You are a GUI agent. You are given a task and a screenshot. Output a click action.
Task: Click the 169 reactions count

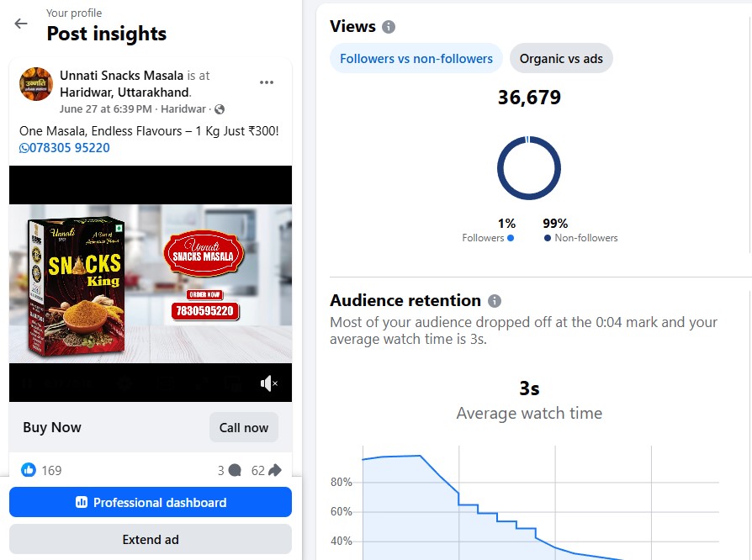pyautogui.click(x=51, y=470)
